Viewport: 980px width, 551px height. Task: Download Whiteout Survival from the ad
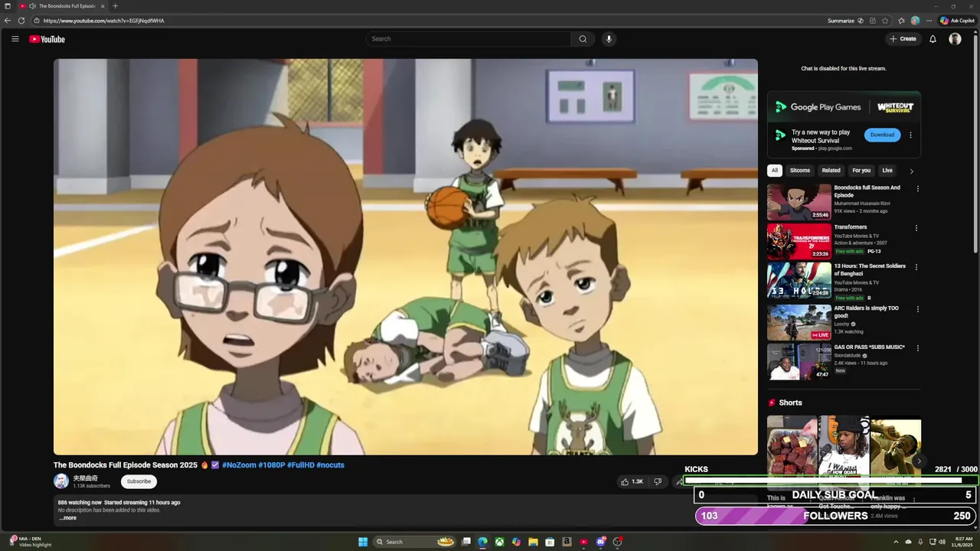(x=882, y=135)
